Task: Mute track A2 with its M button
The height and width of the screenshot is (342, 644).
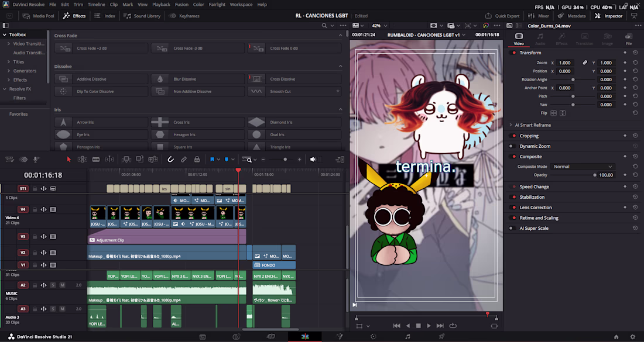Action: tap(63, 285)
